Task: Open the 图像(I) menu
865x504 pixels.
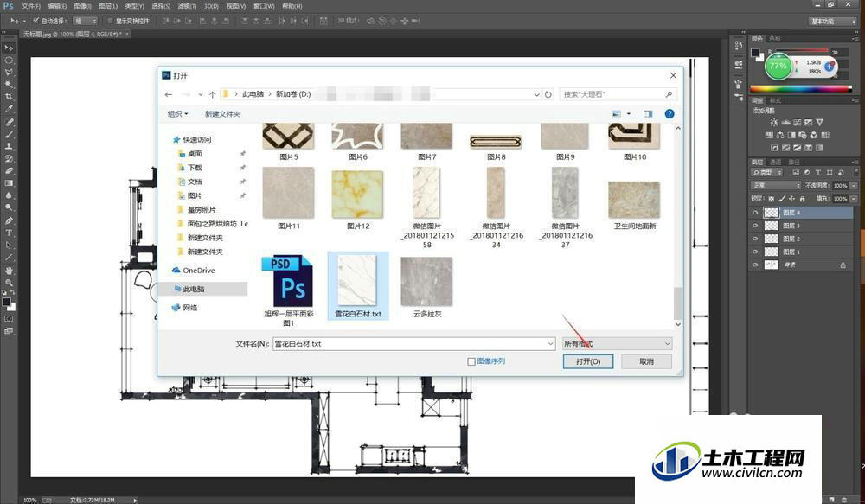Action: tap(82, 6)
